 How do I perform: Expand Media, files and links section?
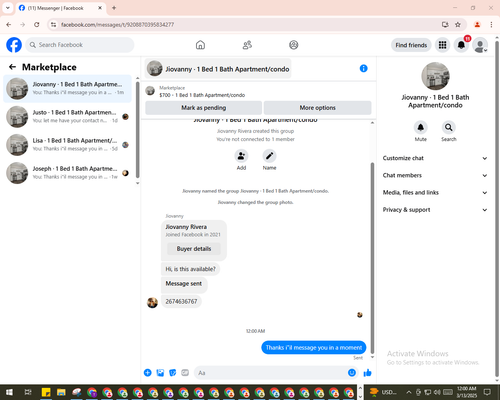coord(435,193)
